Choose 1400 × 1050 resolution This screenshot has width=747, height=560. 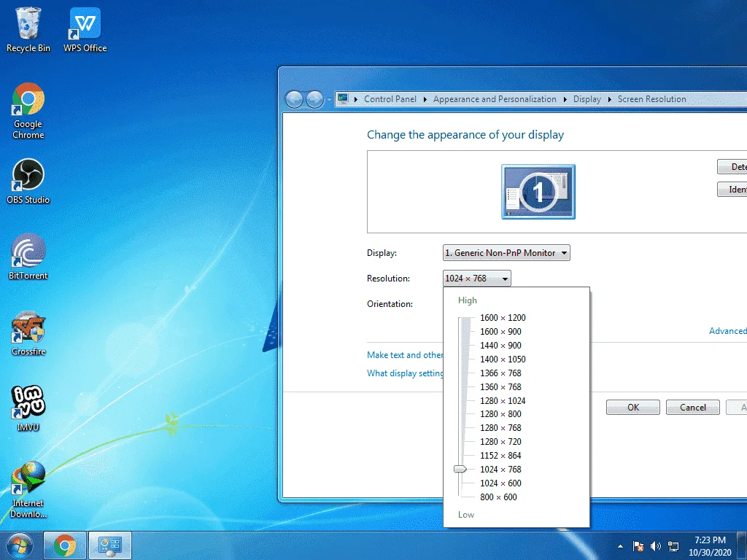click(x=503, y=359)
